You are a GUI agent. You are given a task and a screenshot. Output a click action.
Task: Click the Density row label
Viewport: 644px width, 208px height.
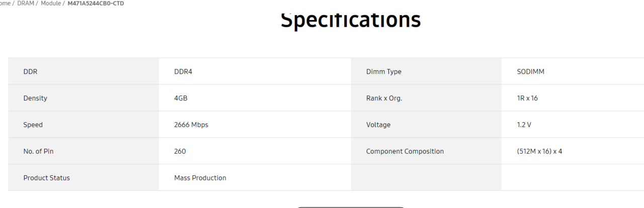point(35,98)
